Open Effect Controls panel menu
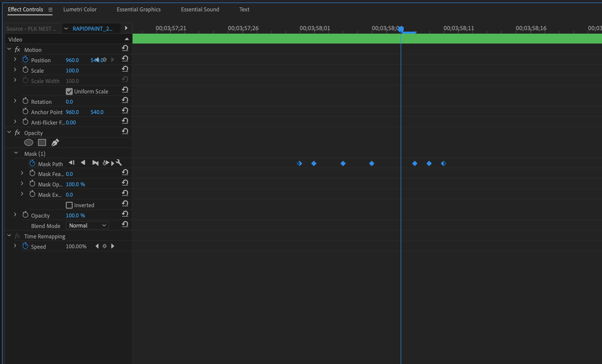The width and height of the screenshot is (602, 364). [50, 10]
